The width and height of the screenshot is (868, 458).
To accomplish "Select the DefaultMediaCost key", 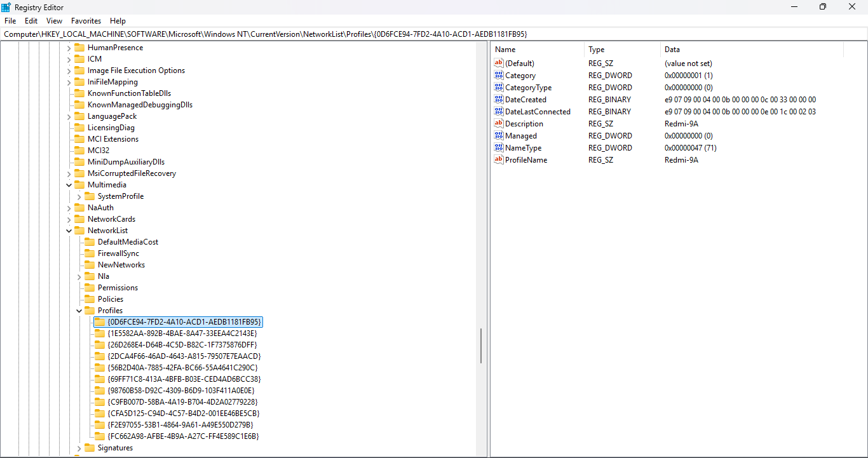I will (x=128, y=242).
